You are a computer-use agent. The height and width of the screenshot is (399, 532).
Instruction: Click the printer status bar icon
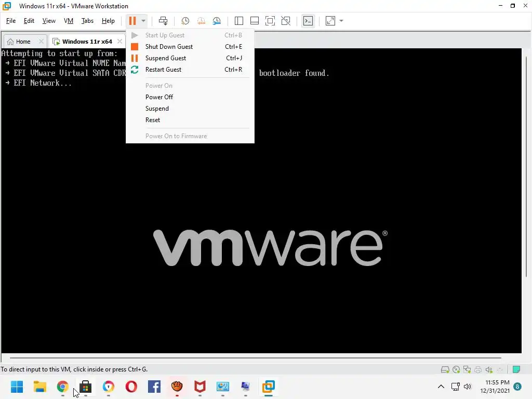tap(478, 369)
